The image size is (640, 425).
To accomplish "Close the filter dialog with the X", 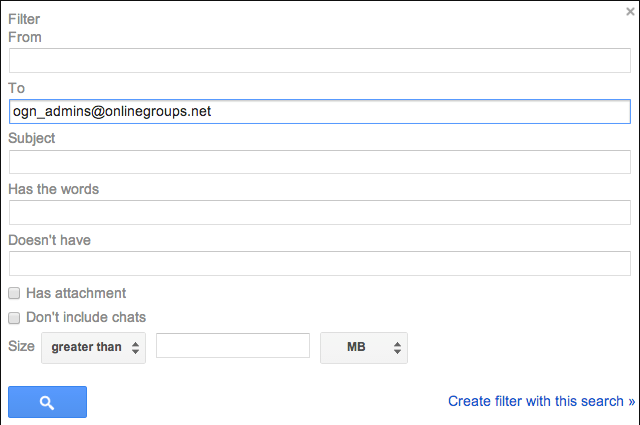I will pos(627,11).
